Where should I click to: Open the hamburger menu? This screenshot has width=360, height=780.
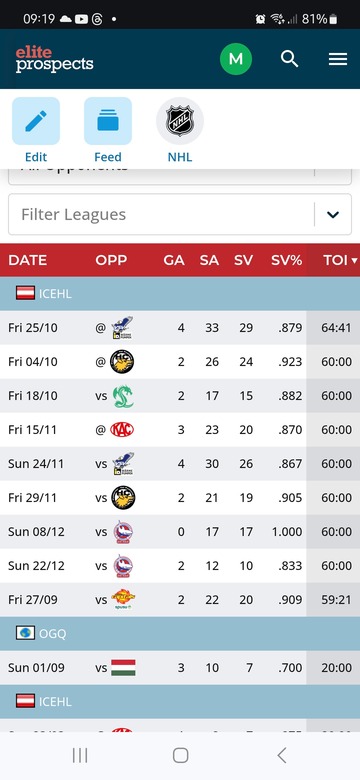[338, 60]
